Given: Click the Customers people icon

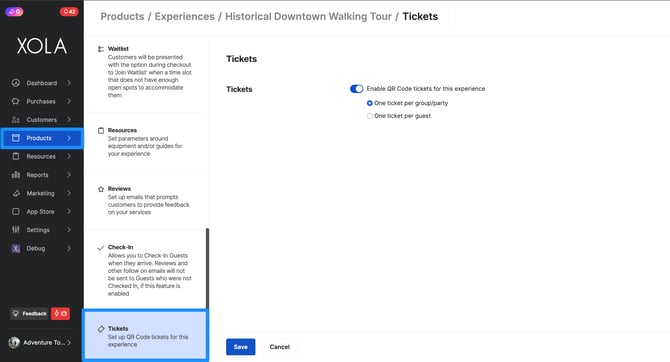Looking at the screenshot, I should [16, 120].
